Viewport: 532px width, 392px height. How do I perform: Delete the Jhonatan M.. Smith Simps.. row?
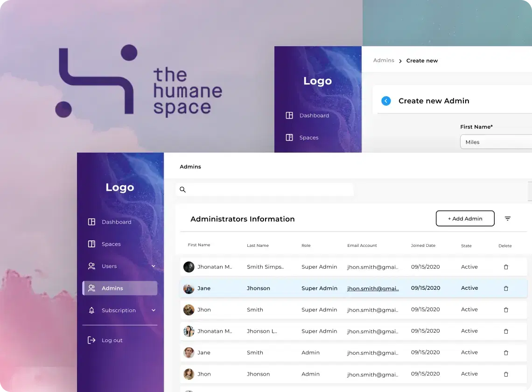[506, 267]
